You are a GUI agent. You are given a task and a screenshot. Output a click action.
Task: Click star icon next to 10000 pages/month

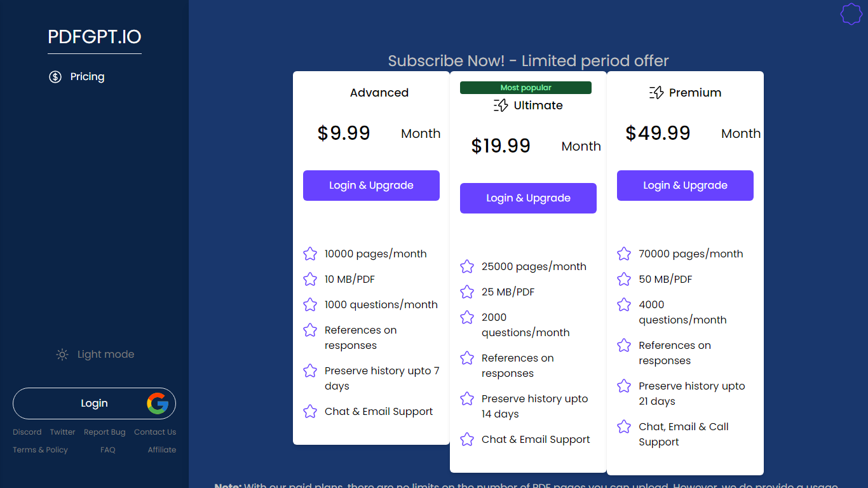point(310,254)
